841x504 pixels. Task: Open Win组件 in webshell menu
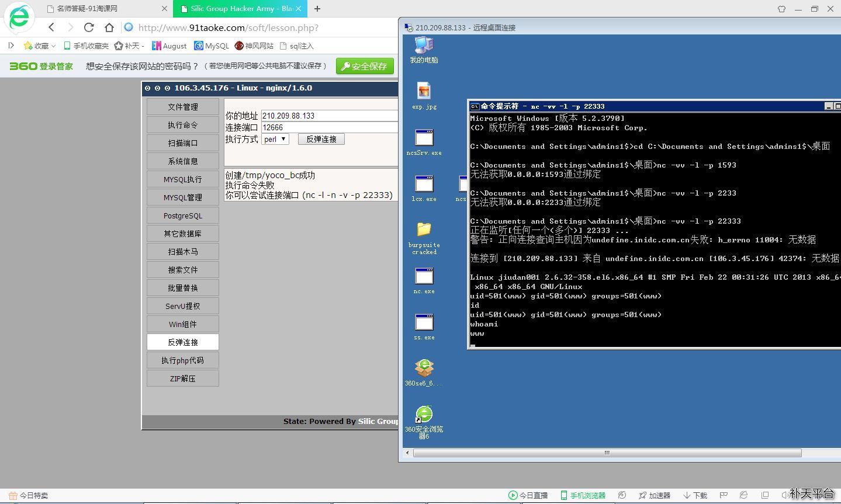[183, 324]
